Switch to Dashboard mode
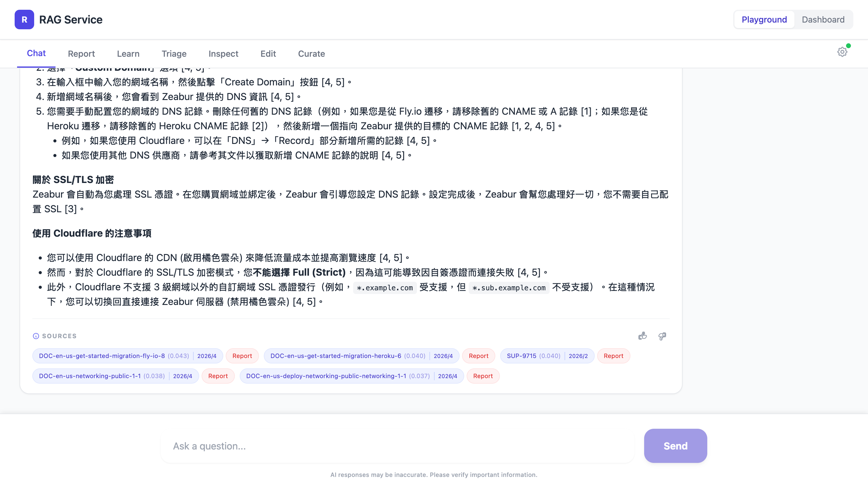Screen dimensions: 868x494 [823, 19]
